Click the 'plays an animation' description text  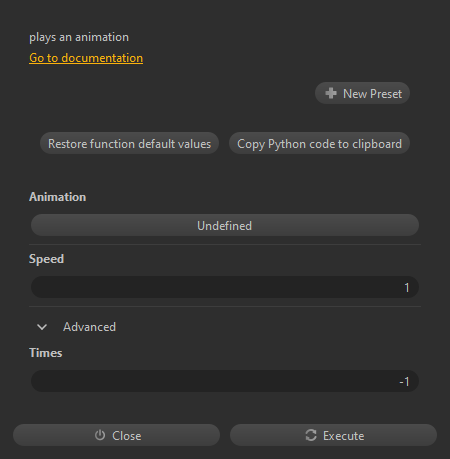tap(79, 37)
